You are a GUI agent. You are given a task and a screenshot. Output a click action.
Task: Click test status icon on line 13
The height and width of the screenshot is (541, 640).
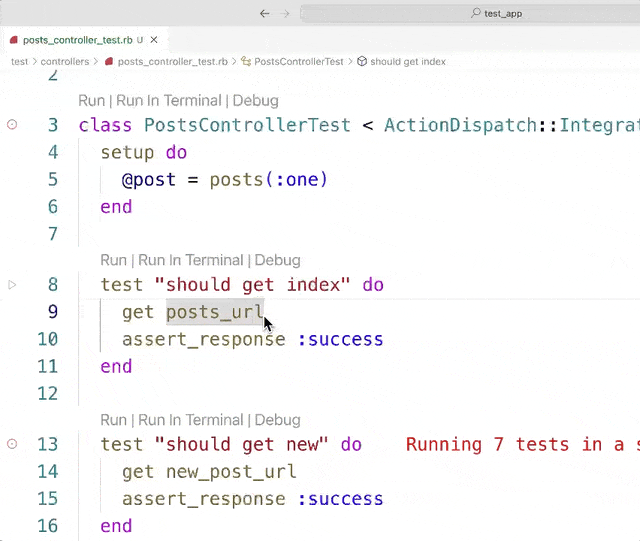click(x=12, y=444)
